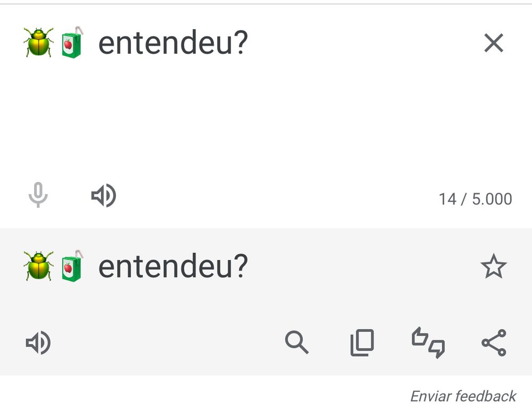Click the juice box emoji in the source text
Image resolution: width=532 pixels, height=411 pixels.
[x=71, y=43]
